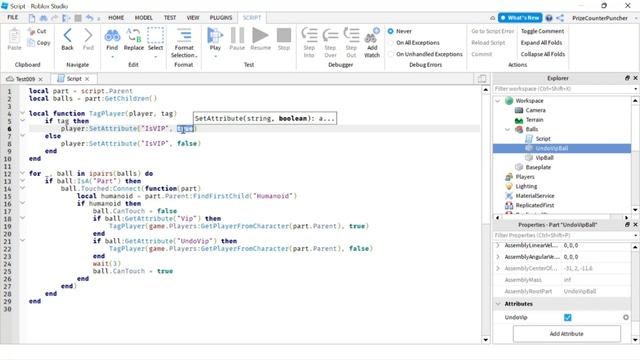Fold the for loop at line 12

coord(22,173)
